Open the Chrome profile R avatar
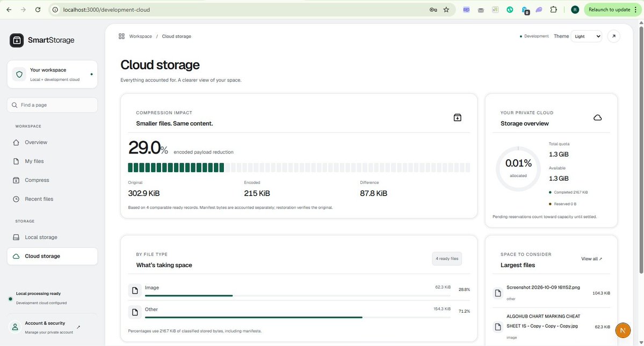 pos(575,10)
